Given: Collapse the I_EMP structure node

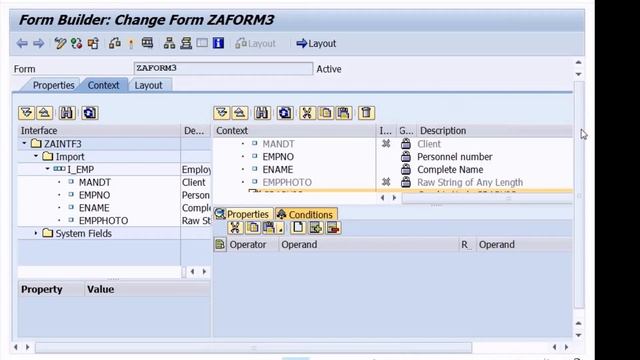Looking at the screenshot, I should pos(47,169).
